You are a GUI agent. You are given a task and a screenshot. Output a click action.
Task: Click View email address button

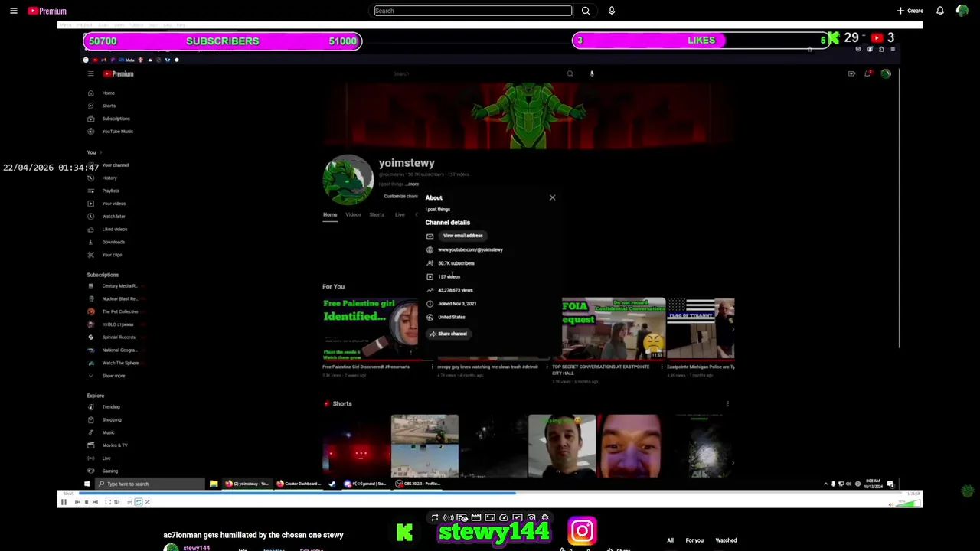tap(462, 236)
